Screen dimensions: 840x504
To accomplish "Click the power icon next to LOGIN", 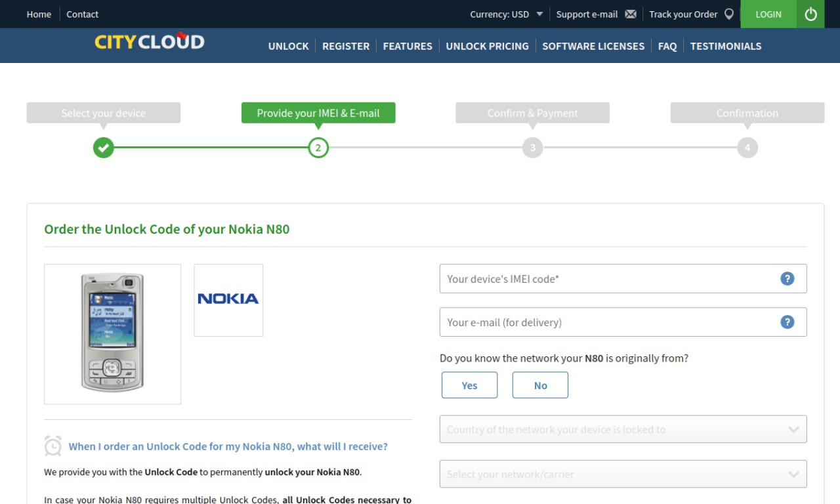I will click(x=810, y=14).
